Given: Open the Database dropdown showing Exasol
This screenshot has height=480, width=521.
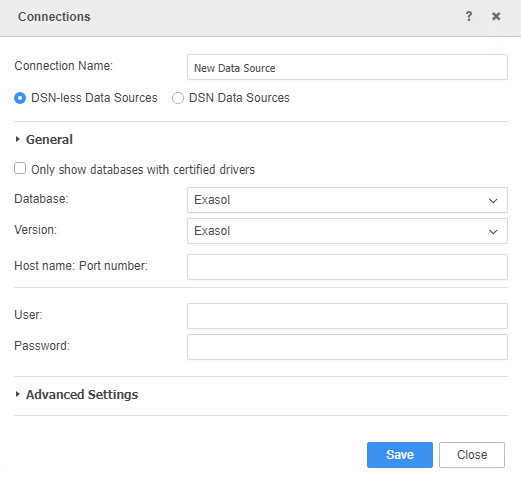Looking at the screenshot, I should (347, 200).
